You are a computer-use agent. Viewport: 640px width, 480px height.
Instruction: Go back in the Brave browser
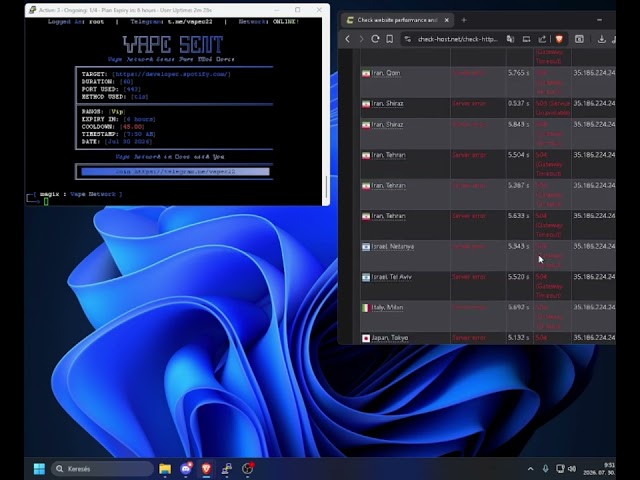click(348, 39)
